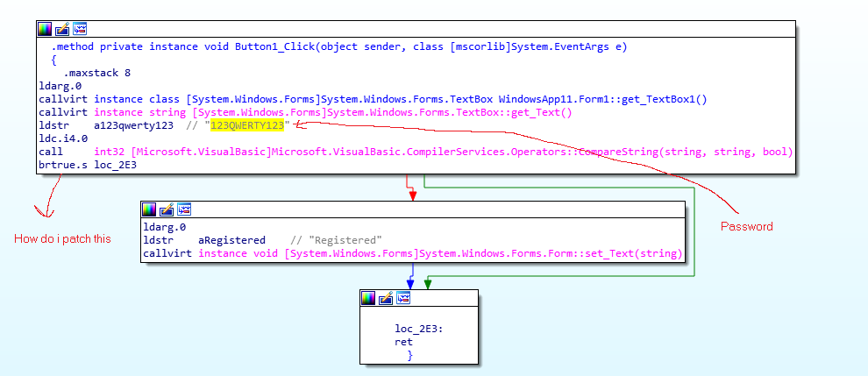Click the graph group icon in Button1_Click node

[x=79, y=29]
